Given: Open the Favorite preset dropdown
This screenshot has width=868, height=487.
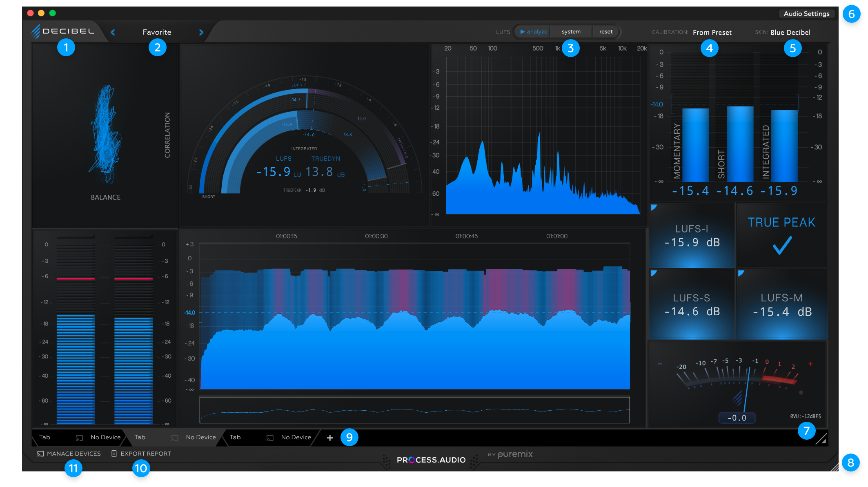Looking at the screenshot, I should (157, 32).
